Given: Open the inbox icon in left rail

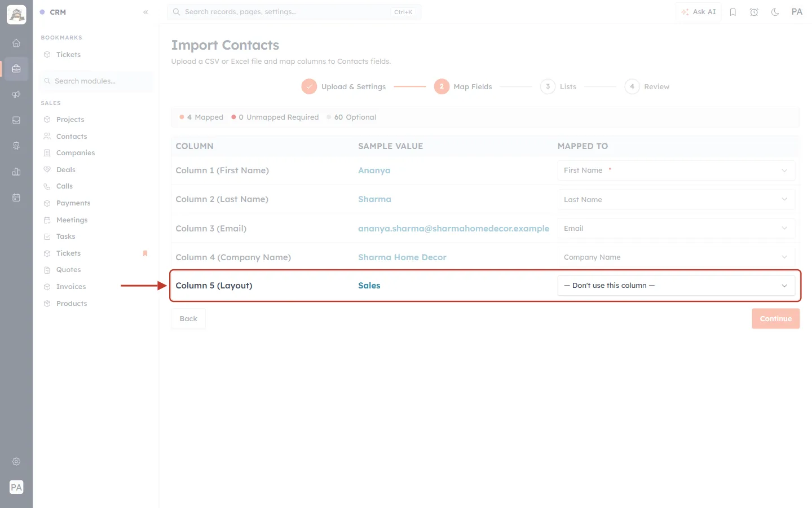Looking at the screenshot, I should pos(16,120).
